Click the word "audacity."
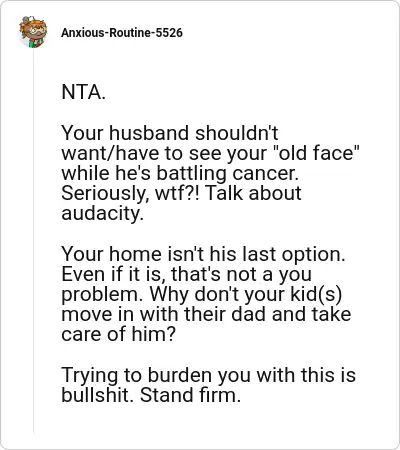 (102, 213)
